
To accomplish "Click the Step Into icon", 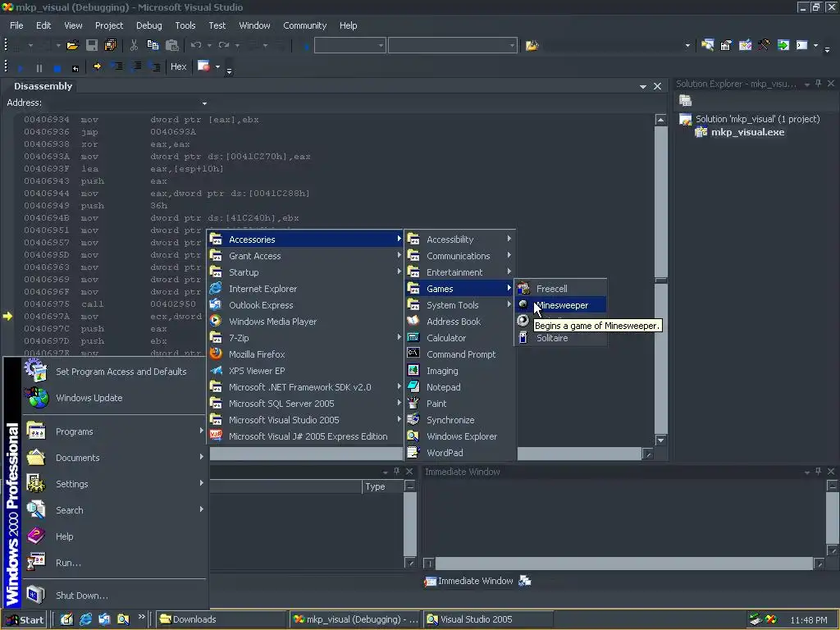I will pyautogui.click(x=116, y=66).
